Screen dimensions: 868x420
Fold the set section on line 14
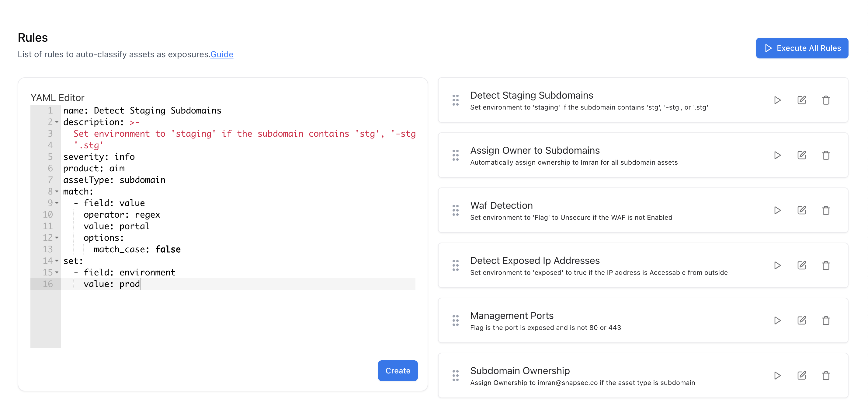tap(57, 261)
